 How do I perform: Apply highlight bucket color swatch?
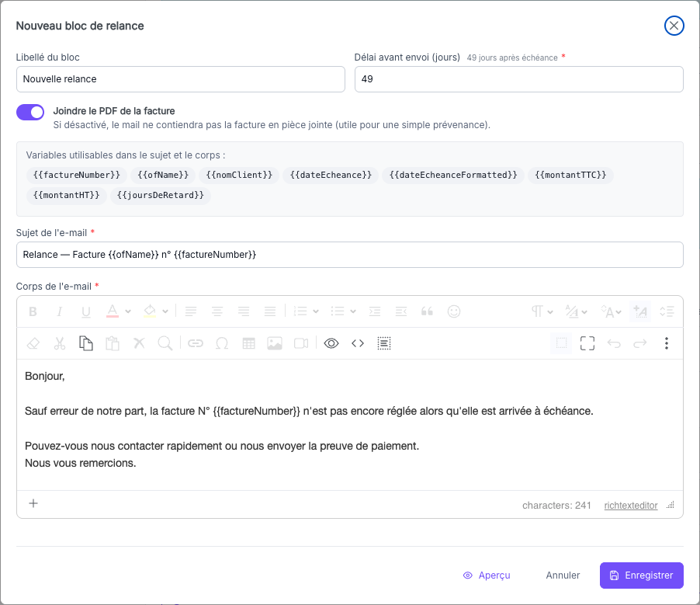tap(150, 311)
